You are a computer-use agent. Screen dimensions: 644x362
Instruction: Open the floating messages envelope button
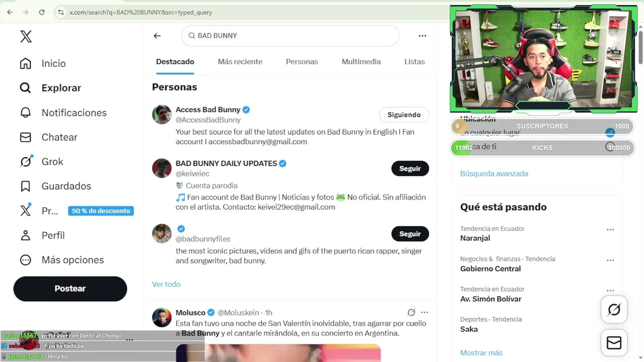[614, 342]
